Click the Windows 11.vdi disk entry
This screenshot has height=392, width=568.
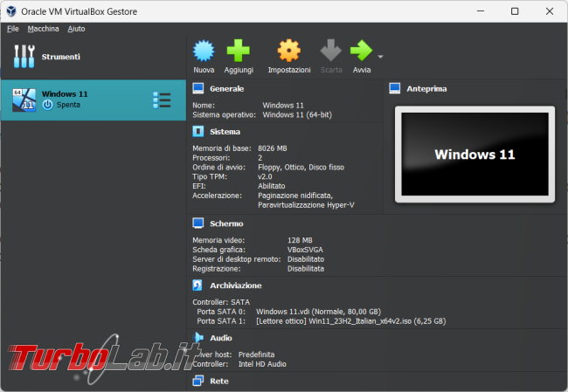coord(318,312)
